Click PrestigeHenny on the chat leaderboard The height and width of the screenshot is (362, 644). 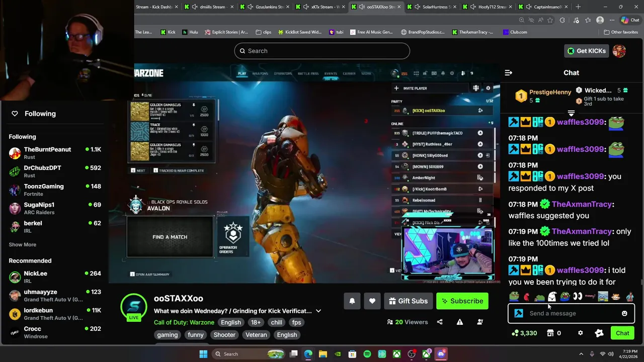pyautogui.click(x=550, y=92)
